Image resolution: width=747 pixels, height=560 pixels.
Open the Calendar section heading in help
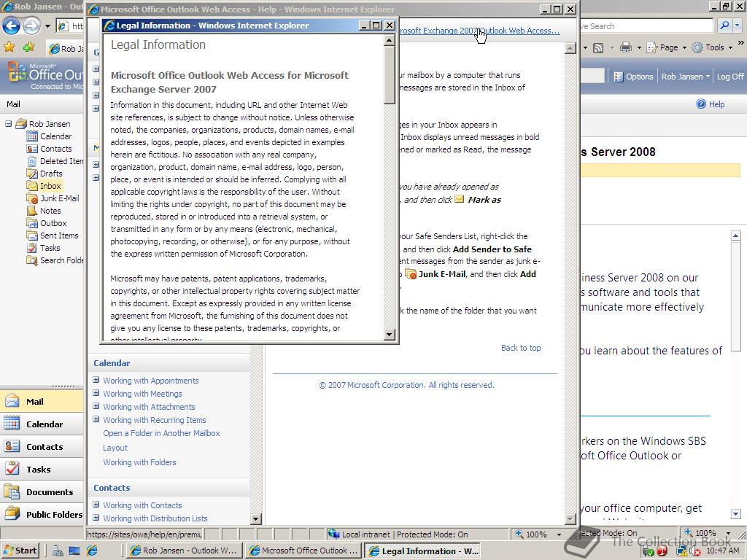[x=112, y=363]
